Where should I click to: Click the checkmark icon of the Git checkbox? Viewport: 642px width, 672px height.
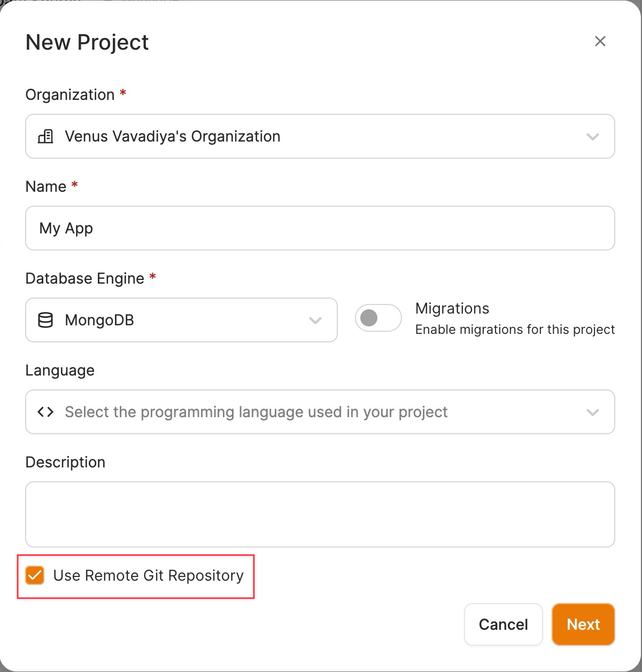(x=35, y=575)
